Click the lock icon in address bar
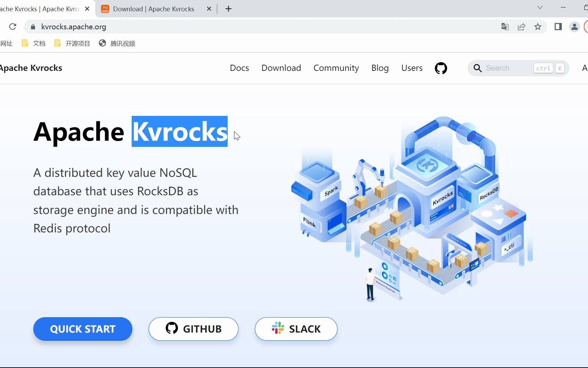The image size is (588, 368). pos(33,27)
